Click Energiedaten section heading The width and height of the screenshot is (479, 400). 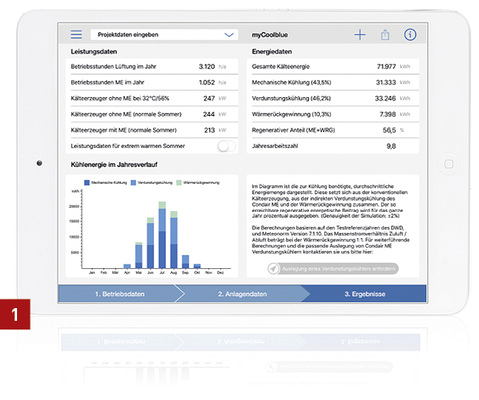pos(272,52)
